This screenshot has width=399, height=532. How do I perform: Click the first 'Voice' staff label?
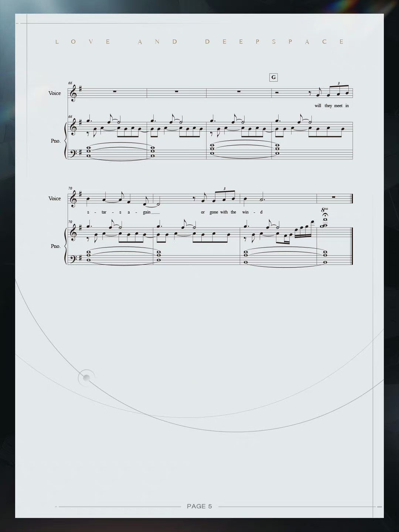coord(55,93)
